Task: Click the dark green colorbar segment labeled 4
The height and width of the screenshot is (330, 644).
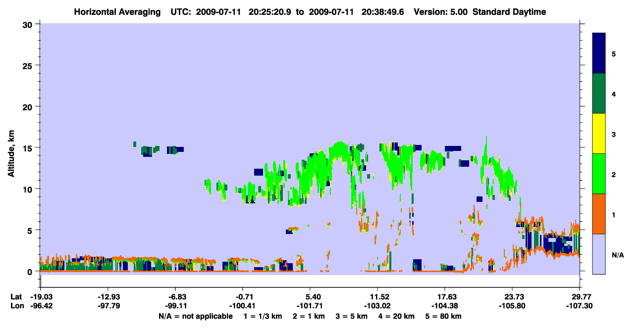Action: [x=599, y=94]
